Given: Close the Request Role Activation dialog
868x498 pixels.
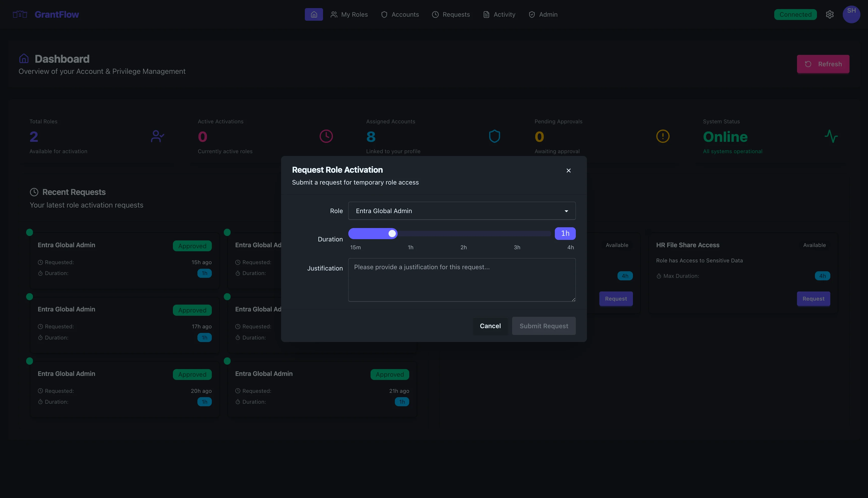Looking at the screenshot, I should click(568, 170).
